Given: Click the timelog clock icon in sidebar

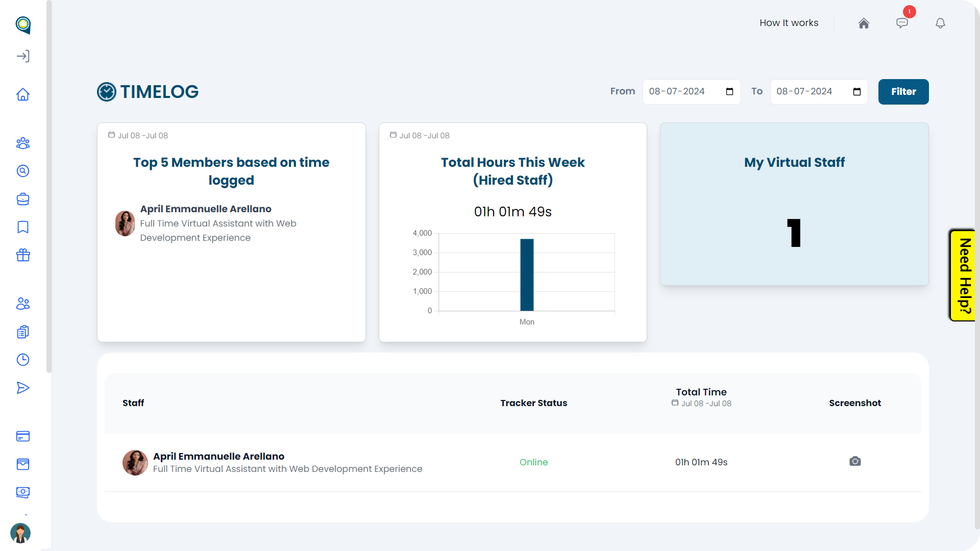Looking at the screenshot, I should coord(23,360).
